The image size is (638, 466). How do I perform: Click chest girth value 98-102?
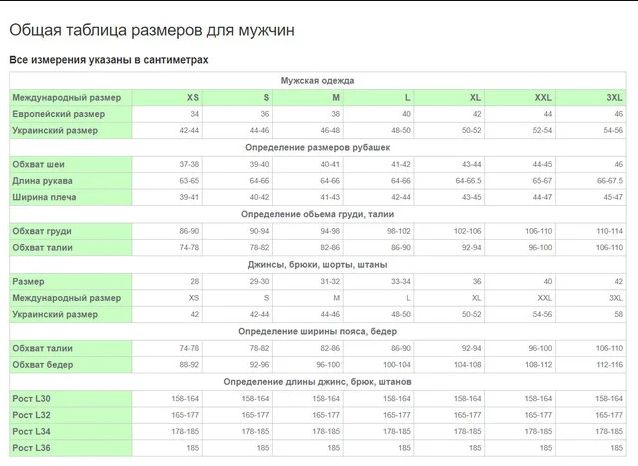click(x=399, y=231)
